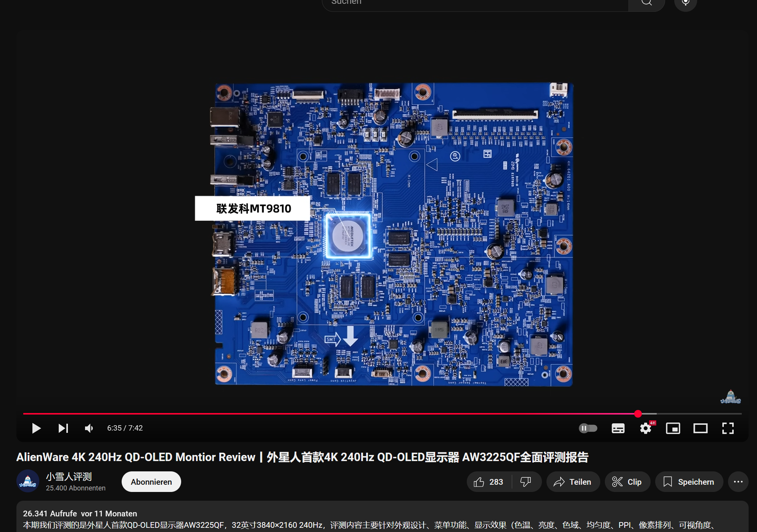Open the 小雪人评测 channel page

click(x=69, y=476)
